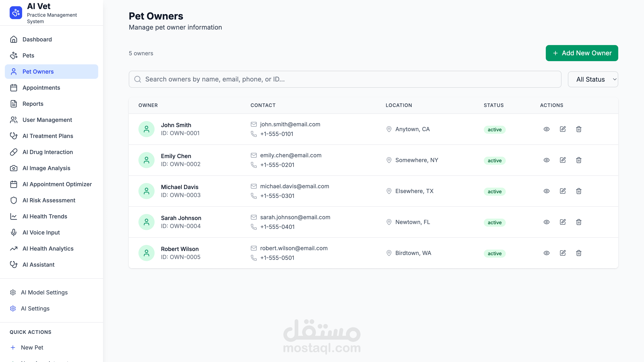The width and height of the screenshot is (644, 362).
Task: Navigate to AI Health Trends
Action: (x=45, y=216)
